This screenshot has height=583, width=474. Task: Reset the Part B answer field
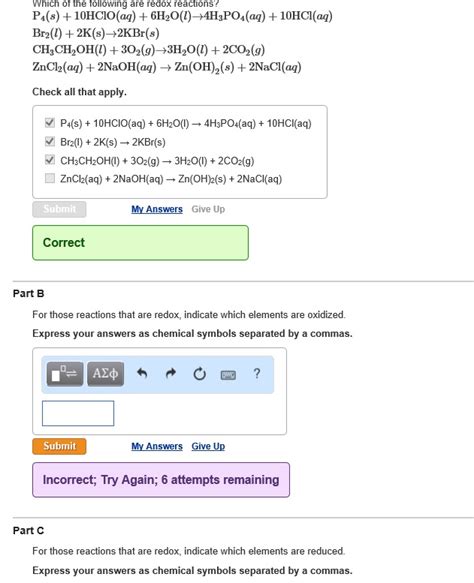pyautogui.click(x=200, y=374)
